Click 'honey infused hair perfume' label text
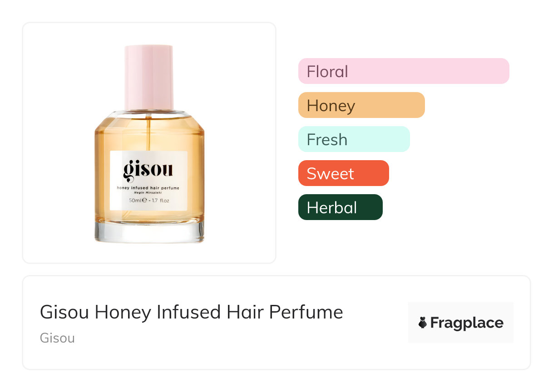Screen dimensions: 553x392 (x=148, y=187)
